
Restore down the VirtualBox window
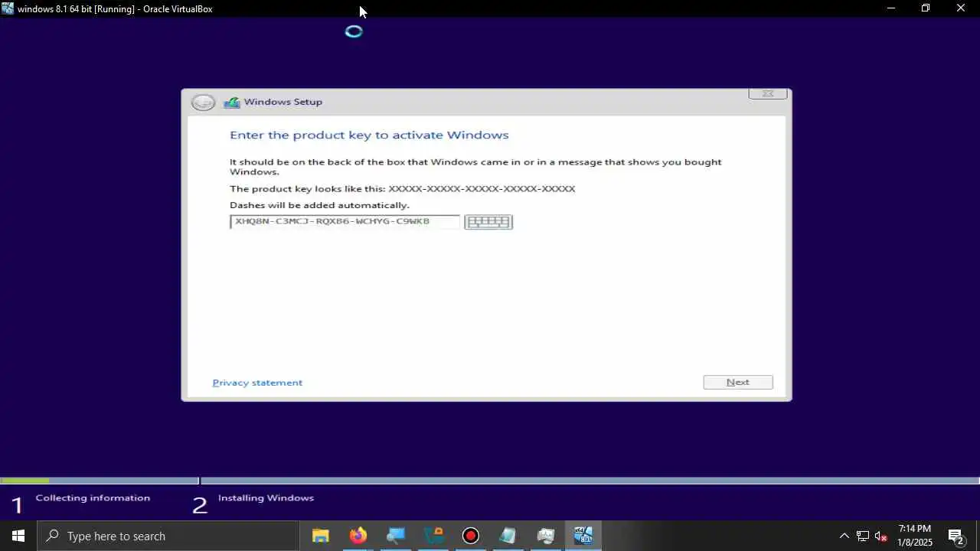[926, 8]
